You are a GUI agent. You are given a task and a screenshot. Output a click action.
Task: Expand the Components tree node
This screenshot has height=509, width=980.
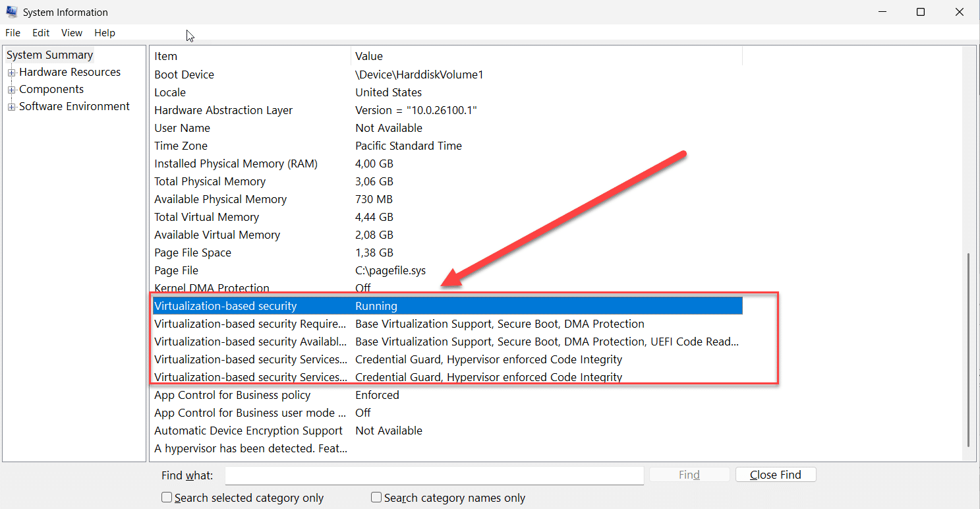click(x=12, y=89)
